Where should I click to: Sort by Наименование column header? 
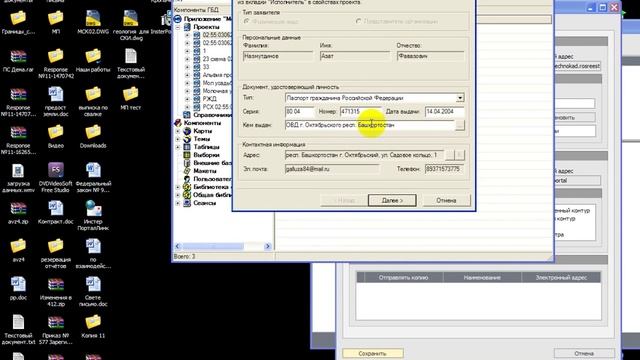coord(482,278)
